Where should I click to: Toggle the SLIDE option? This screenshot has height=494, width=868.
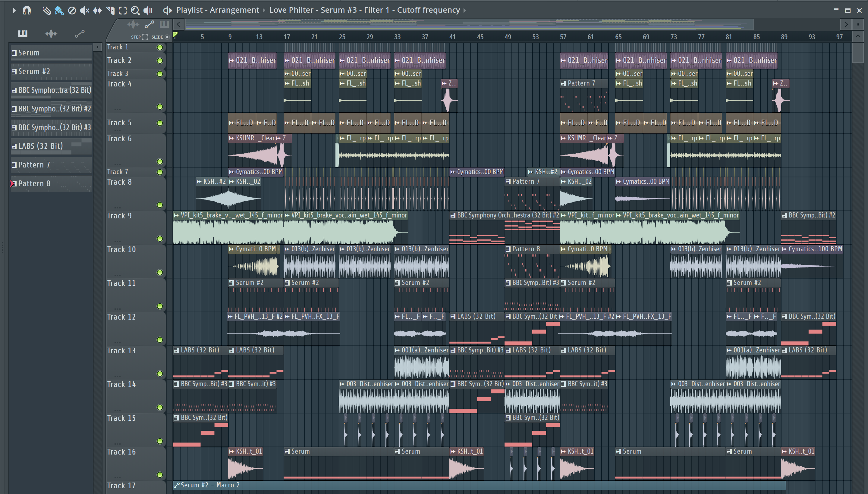pos(167,37)
